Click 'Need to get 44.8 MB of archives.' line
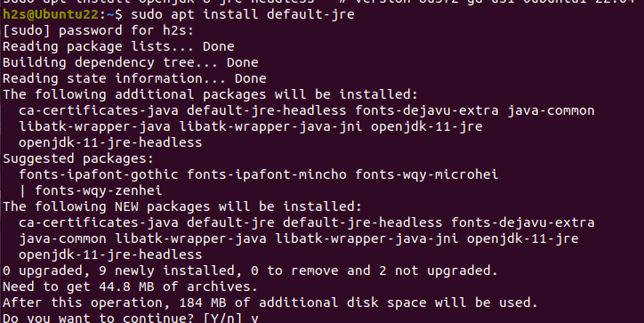This screenshot has width=644, height=323. (130, 287)
